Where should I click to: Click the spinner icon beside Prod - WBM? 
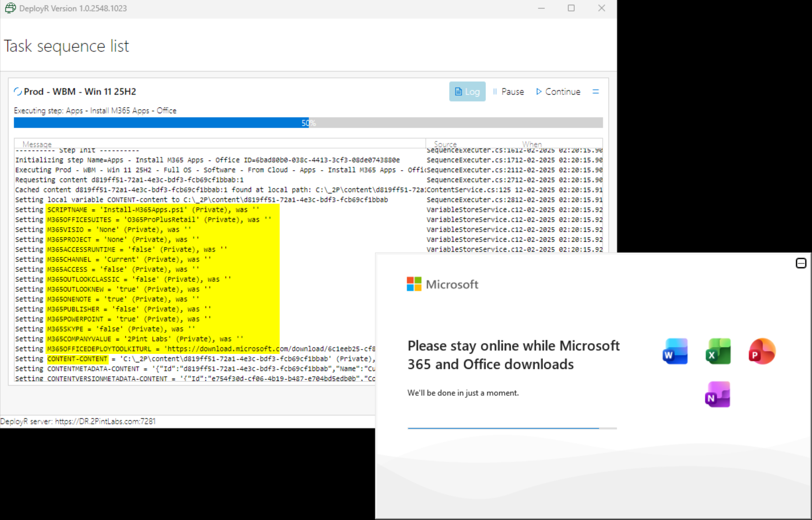18,91
